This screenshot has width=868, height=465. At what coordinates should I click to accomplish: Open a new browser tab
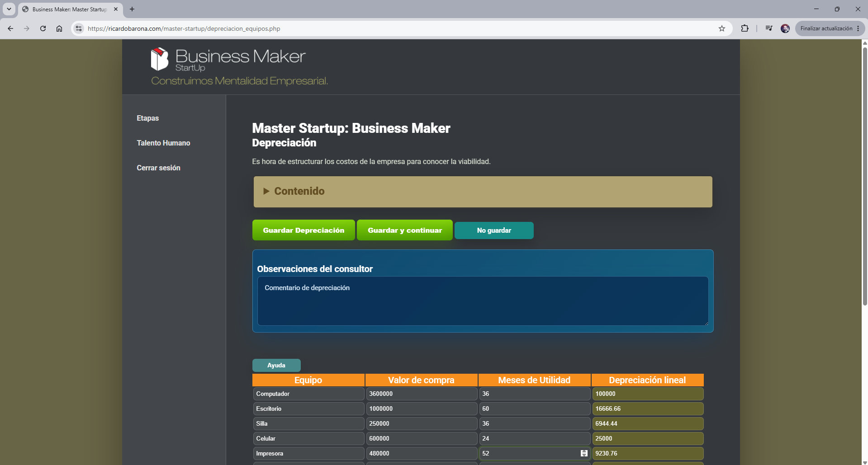point(132,9)
